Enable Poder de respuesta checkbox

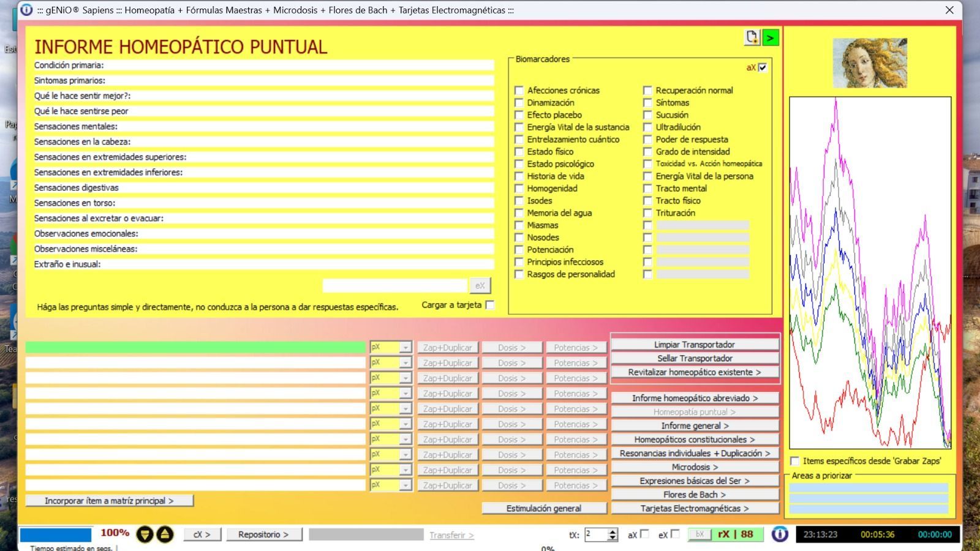(647, 139)
